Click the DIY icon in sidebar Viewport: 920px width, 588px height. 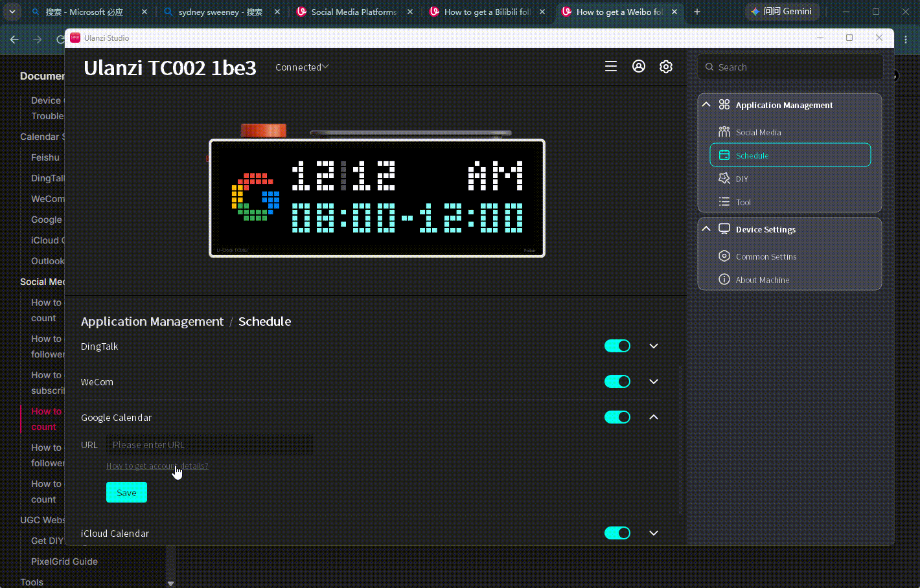[x=724, y=179]
